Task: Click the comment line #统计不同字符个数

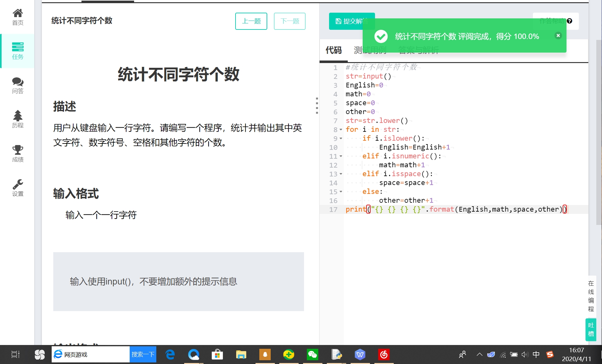Action: tap(381, 67)
